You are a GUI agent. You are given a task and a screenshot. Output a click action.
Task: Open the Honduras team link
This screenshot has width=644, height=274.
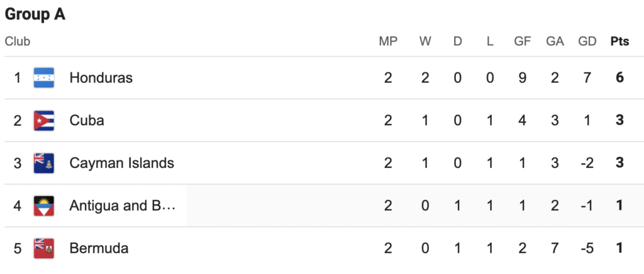pos(101,78)
